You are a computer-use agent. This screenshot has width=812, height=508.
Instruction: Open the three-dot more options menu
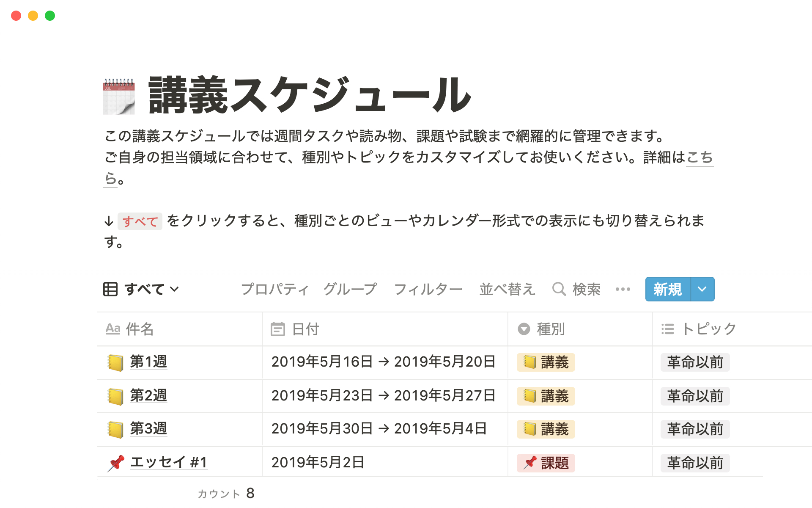pyautogui.click(x=623, y=290)
